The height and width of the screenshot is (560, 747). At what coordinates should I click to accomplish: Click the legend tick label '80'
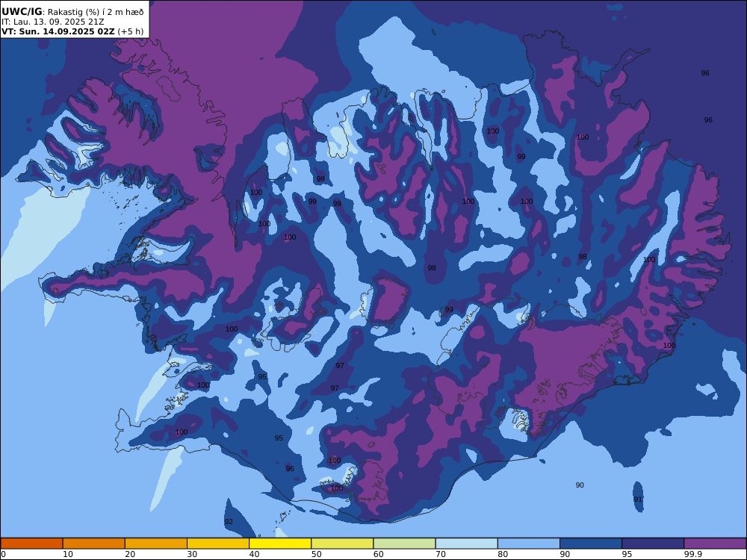503,554
